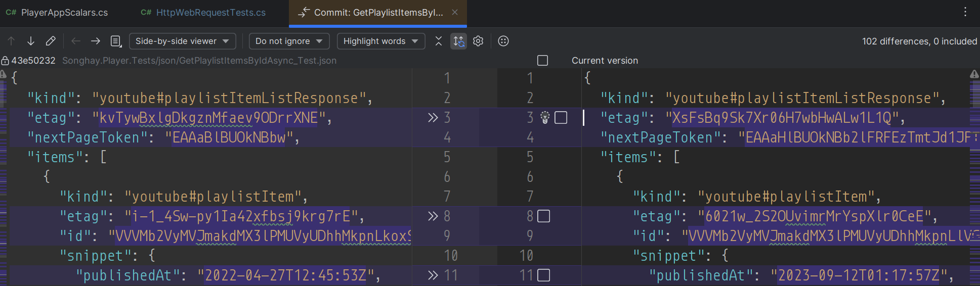Click right item etag 6021w_2S2OUvimrMrYspXlr0CeE

[x=814, y=216]
